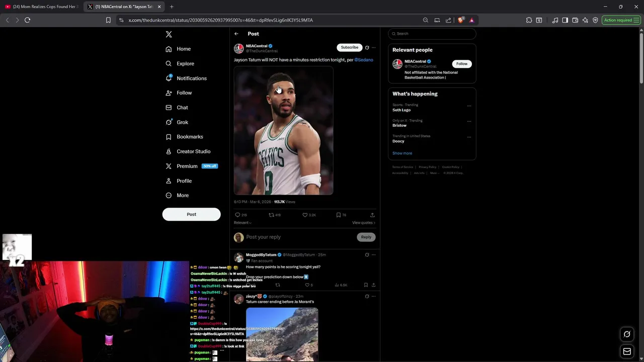Click NBACentral profile avatar on post
Screen dimensions: 644x362
point(239,48)
